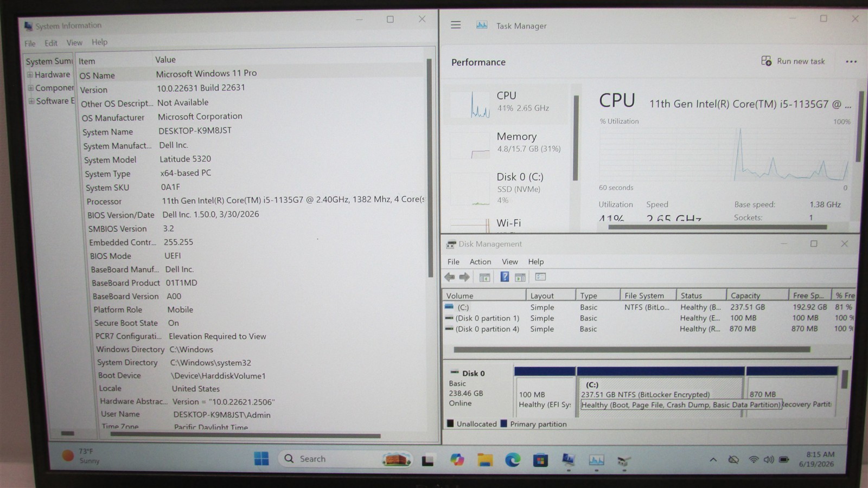This screenshot has width=868, height=488.
Task: Open Microsoft Edge from taskbar
Action: (513, 460)
